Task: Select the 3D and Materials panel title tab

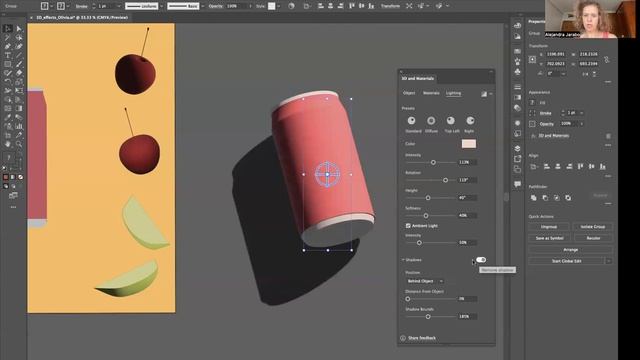Action: click(x=417, y=78)
